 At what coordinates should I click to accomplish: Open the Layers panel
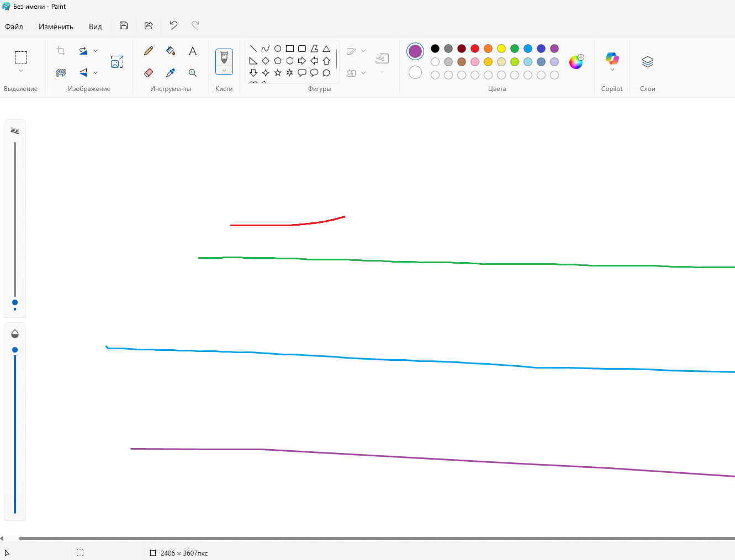[x=647, y=62]
